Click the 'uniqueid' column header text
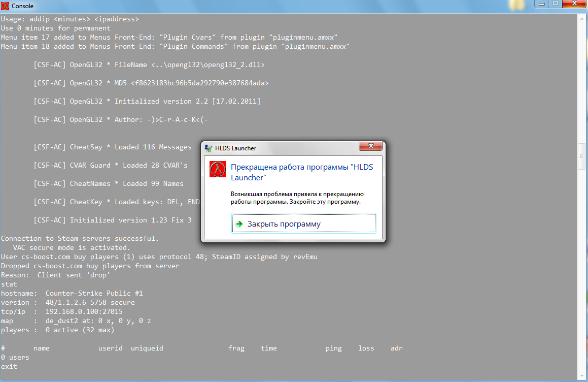Viewport: 588px width, 382px height. coord(147,348)
